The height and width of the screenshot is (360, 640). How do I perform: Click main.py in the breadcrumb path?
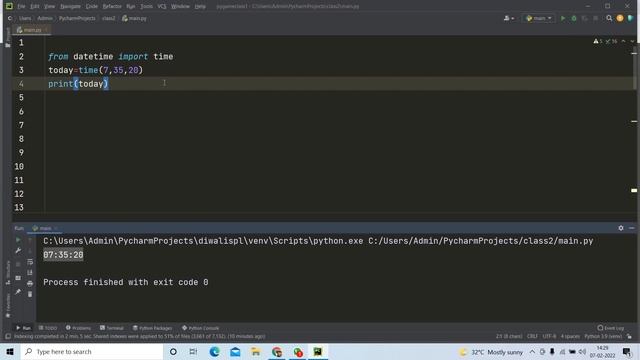click(x=134, y=18)
